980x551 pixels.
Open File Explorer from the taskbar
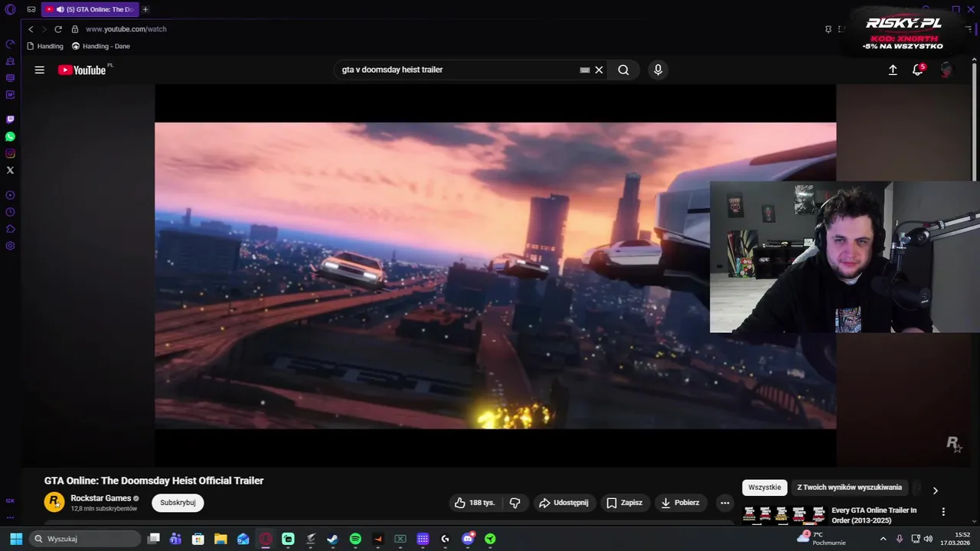pyautogui.click(x=220, y=539)
